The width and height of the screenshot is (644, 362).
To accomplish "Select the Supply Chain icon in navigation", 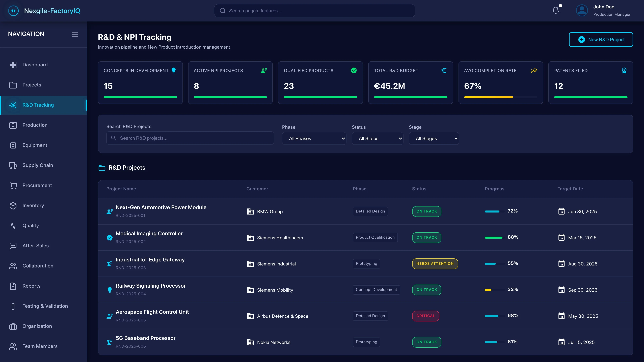I will [13, 165].
